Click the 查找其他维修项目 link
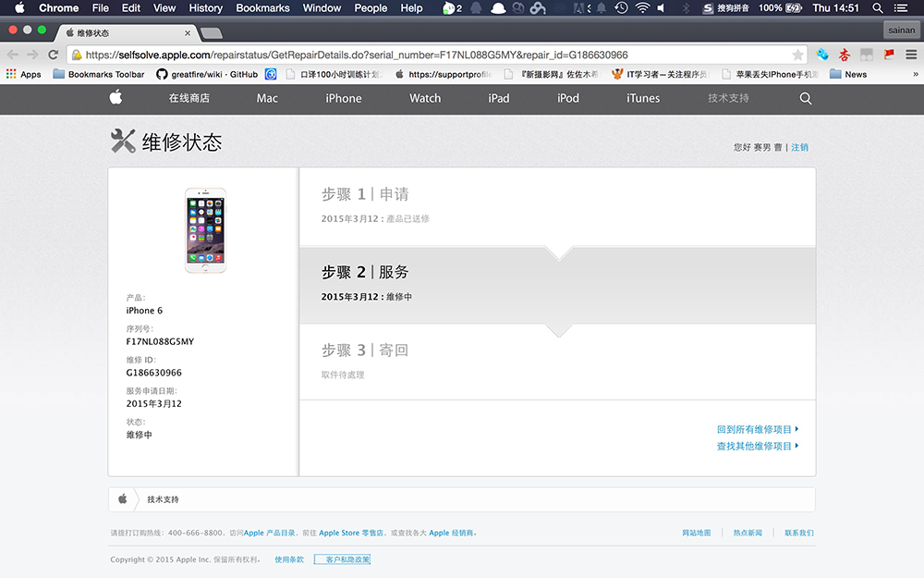 pos(758,446)
